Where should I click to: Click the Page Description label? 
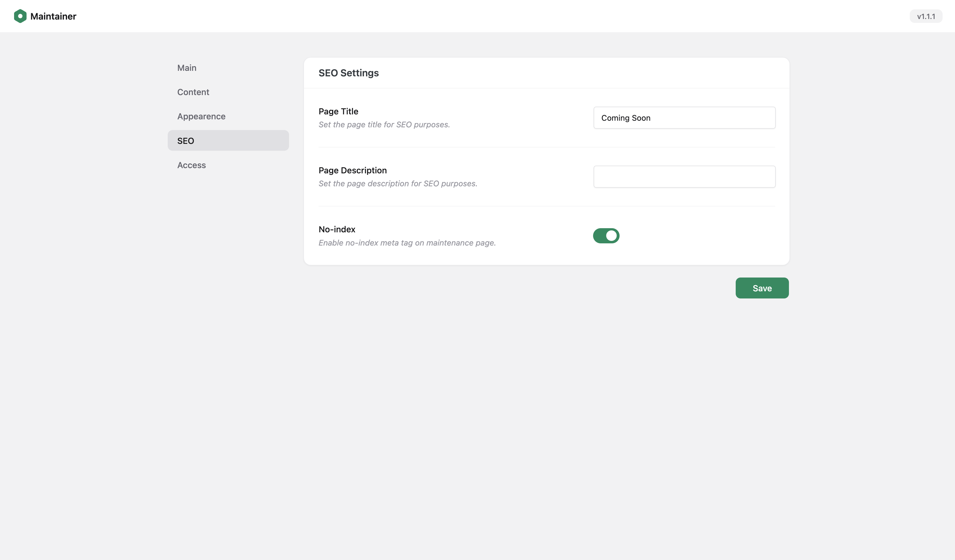click(353, 170)
